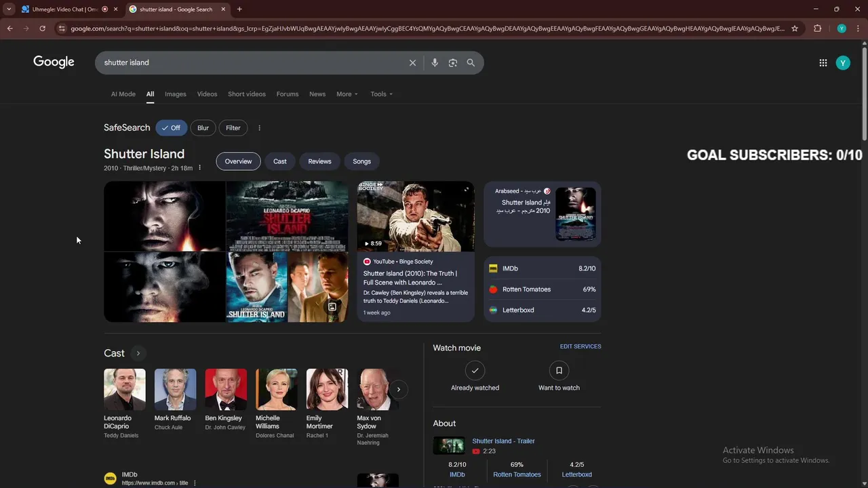868x488 pixels.
Task: Close the Shutter Island search tab
Action: tap(222, 9)
